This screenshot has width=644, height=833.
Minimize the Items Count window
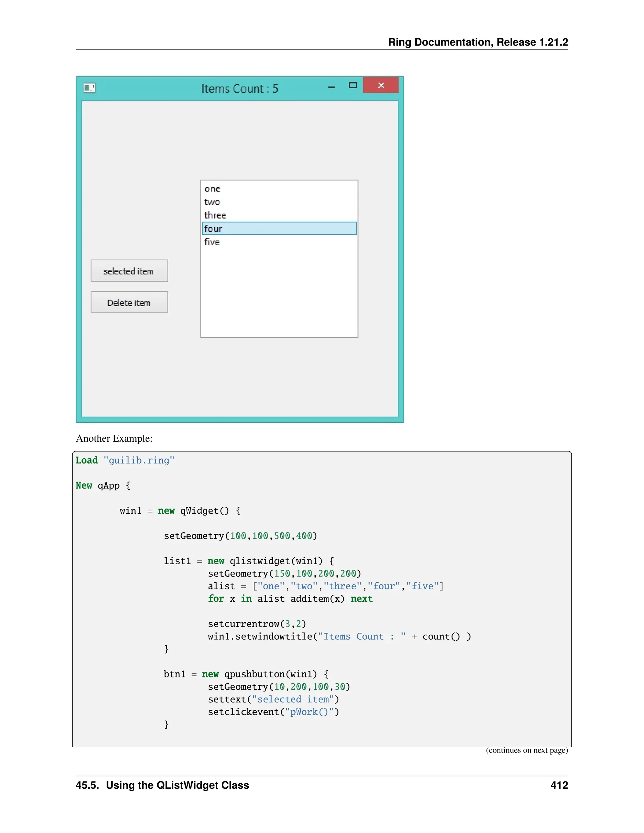click(331, 87)
